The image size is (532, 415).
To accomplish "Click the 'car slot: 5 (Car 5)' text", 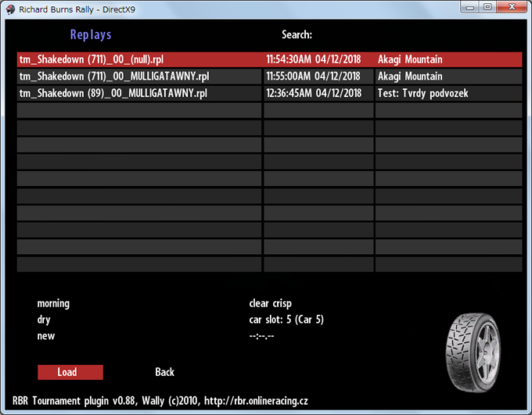I will (x=286, y=320).
